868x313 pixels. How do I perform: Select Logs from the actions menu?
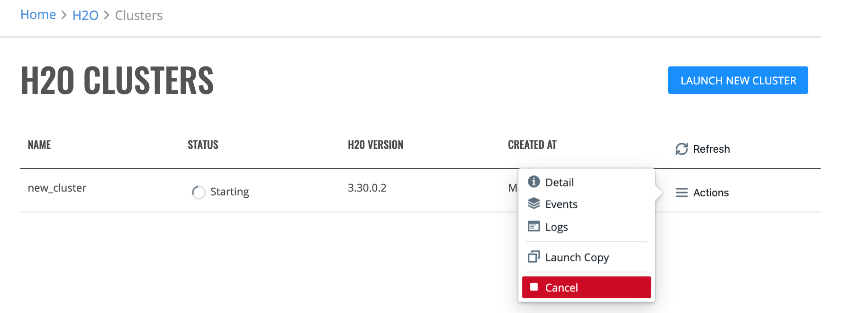(587, 227)
